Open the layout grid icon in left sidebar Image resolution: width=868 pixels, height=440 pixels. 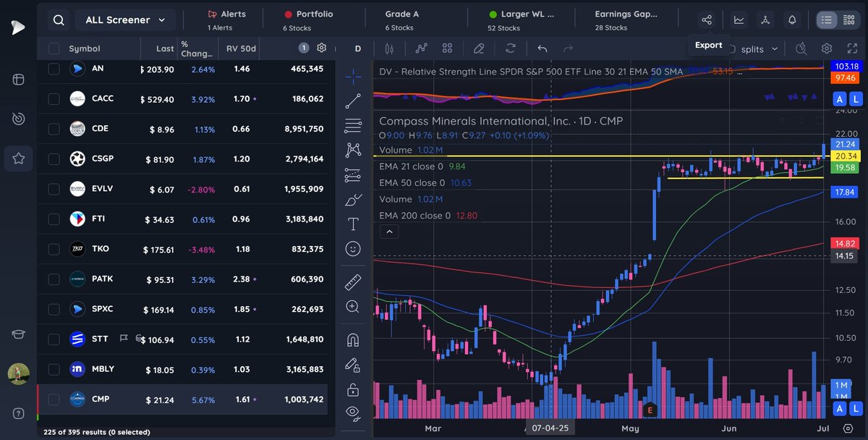[x=18, y=79]
